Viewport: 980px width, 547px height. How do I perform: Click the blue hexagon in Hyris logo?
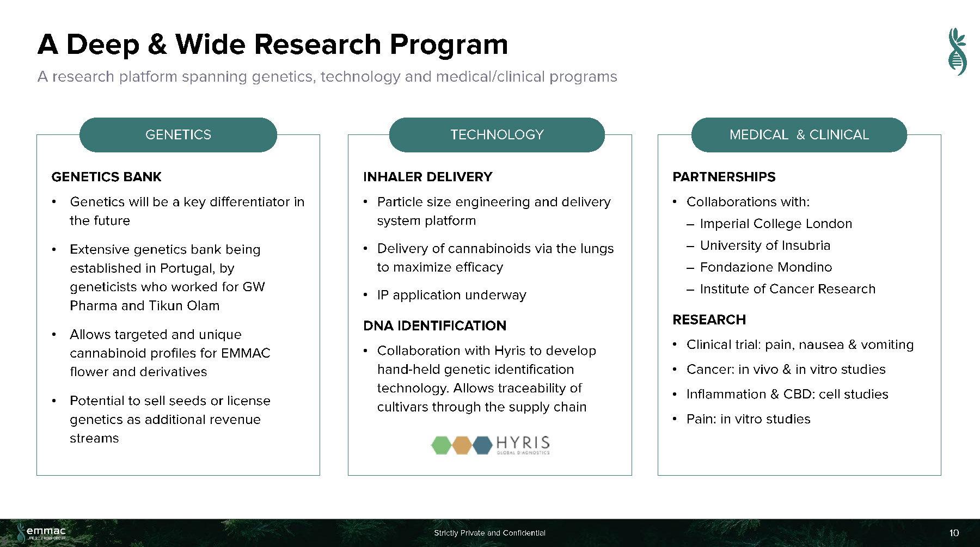(x=482, y=445)
